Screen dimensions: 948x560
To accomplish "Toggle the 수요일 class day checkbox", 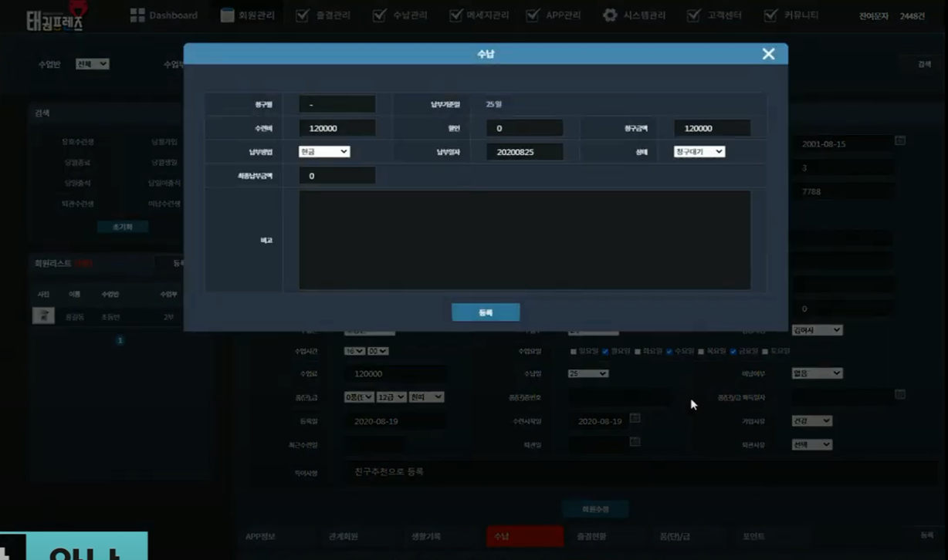I will (x=669, y=352).
